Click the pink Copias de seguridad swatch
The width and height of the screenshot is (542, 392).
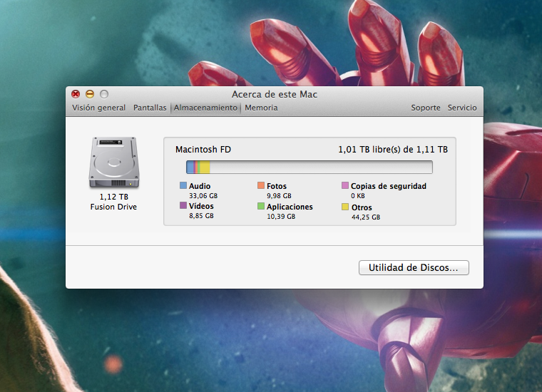coord(345,185)
